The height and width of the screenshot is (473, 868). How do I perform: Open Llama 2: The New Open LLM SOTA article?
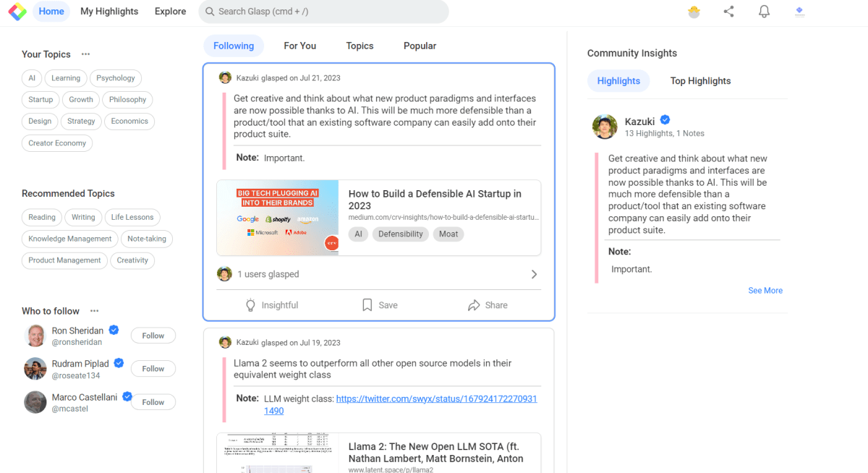click(436, 453)
